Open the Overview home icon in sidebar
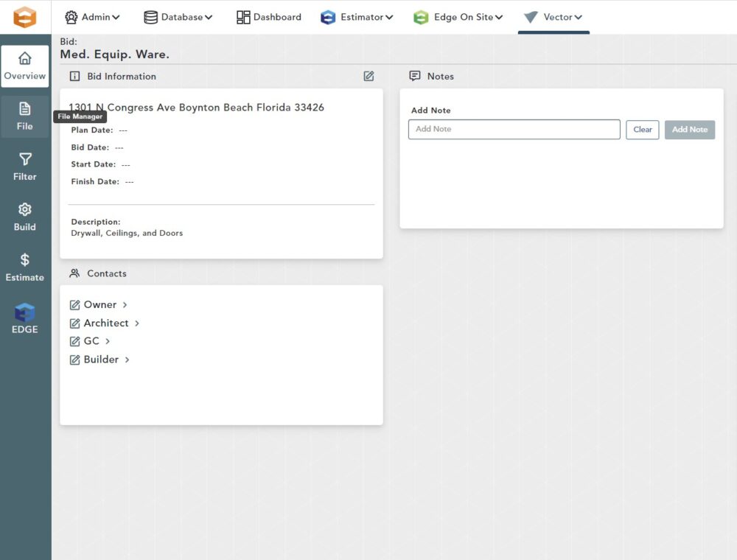 click(25, 58)
